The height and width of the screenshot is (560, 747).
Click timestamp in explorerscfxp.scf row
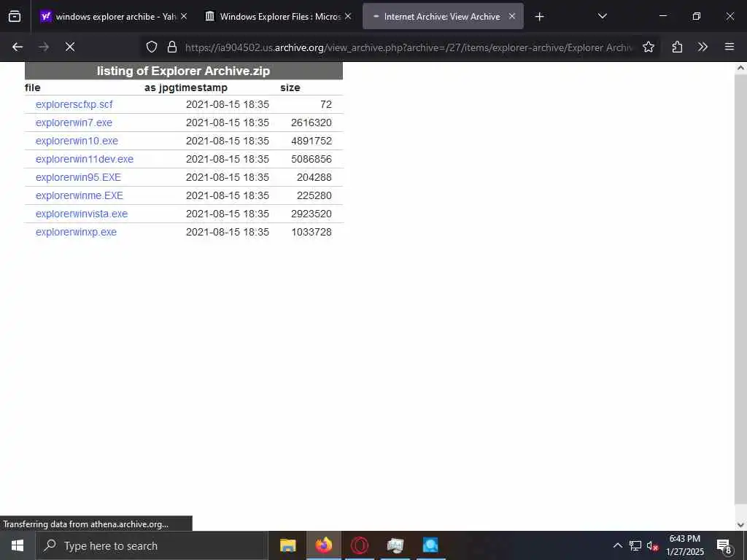(x=228, y=104)
